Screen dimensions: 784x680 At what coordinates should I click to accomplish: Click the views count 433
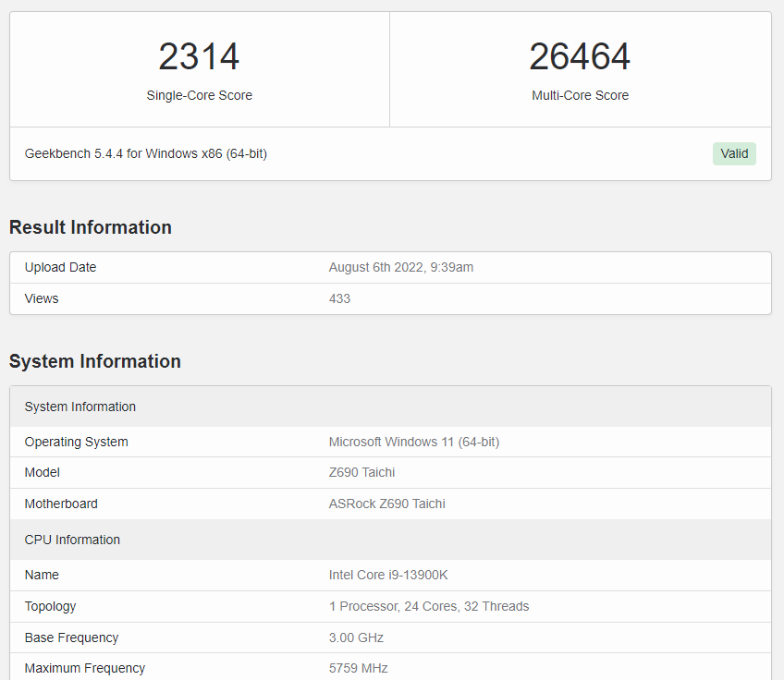click(339, 298)
